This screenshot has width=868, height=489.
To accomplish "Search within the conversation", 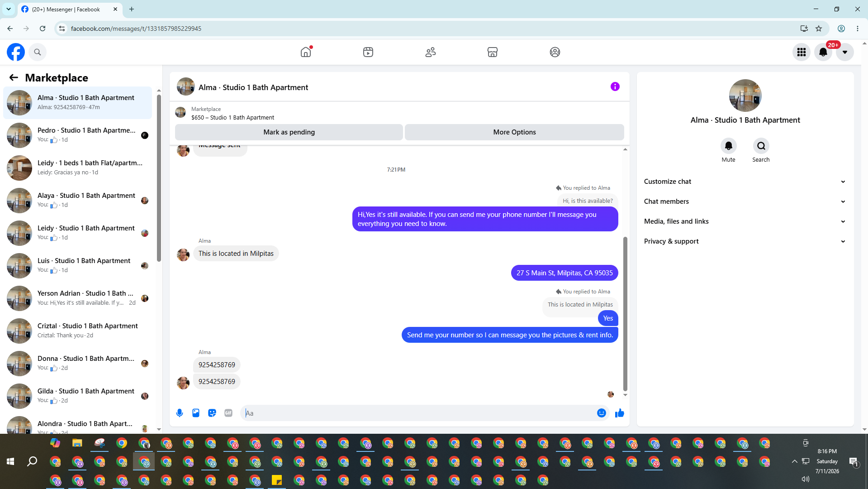I will pyautogui.click(x=761, y=146).
